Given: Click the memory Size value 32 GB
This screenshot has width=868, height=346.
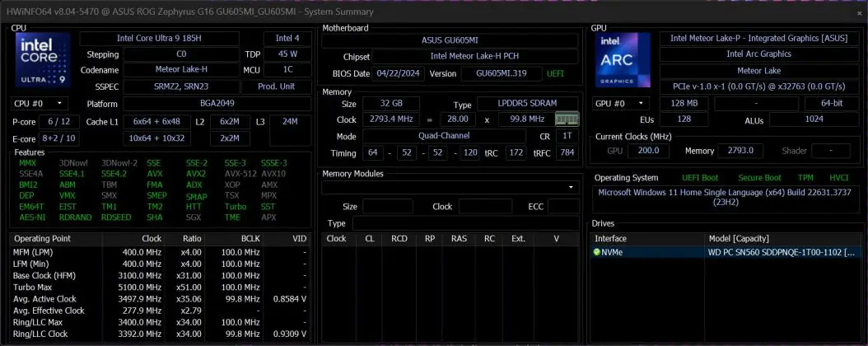Looking at the screenshot, I should click(x=391, y=104).
